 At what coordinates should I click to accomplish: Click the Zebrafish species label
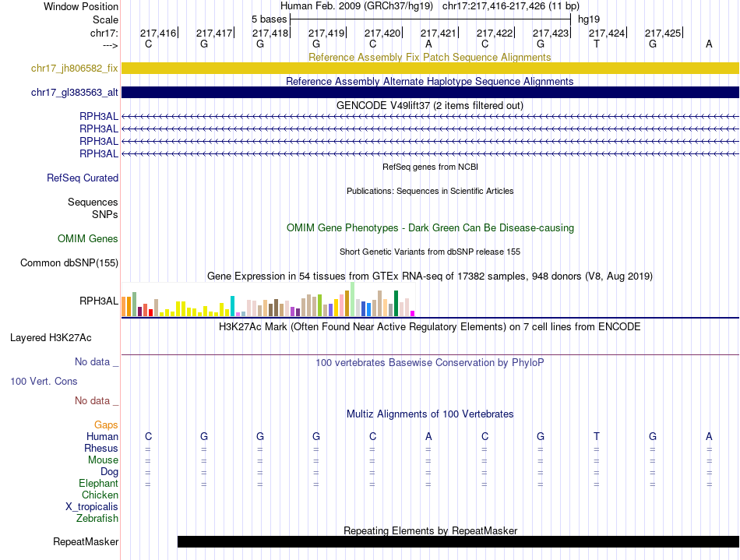point(97,518)
